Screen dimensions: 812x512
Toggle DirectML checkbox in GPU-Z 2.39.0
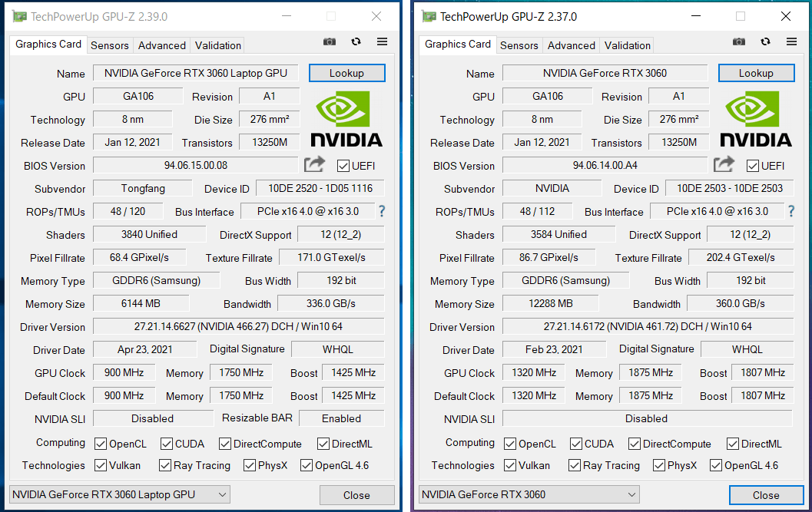click(323, 444)
